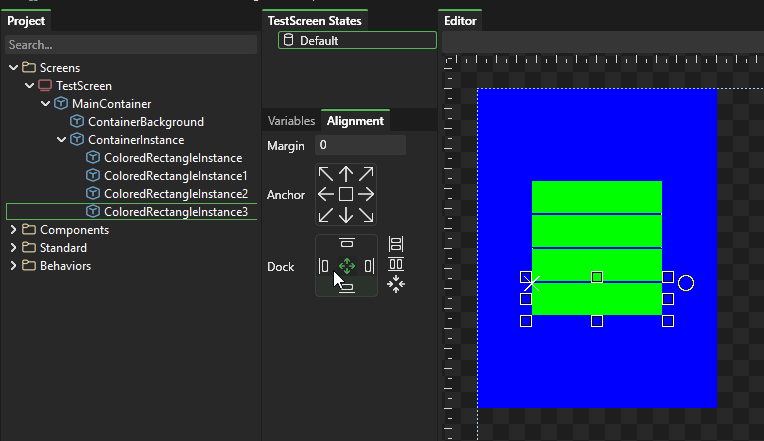Dock the selection to the right

click(x=369, y=266)
